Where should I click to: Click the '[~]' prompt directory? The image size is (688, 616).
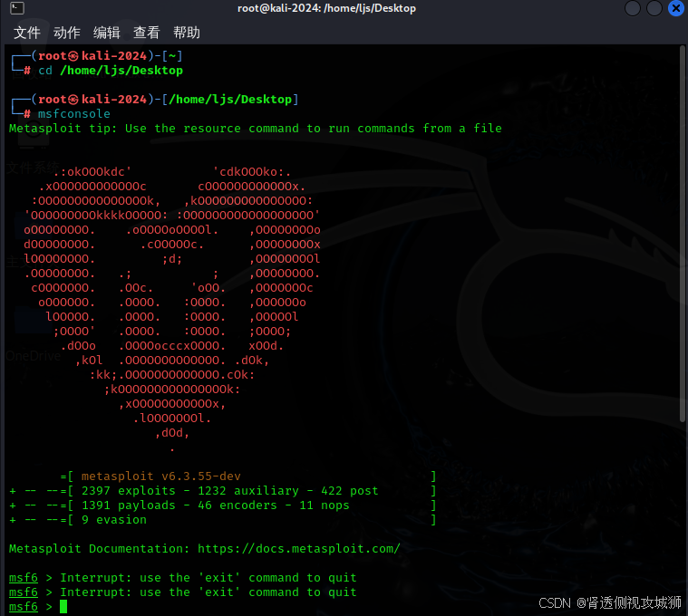(x=172, y=56)
